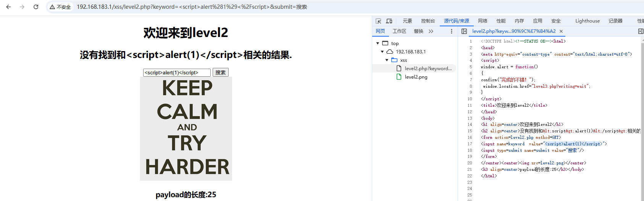This screenshot has width=644, height=201.
Task: Open the 安全 (Security) tab
Action: tap(556, 21)
